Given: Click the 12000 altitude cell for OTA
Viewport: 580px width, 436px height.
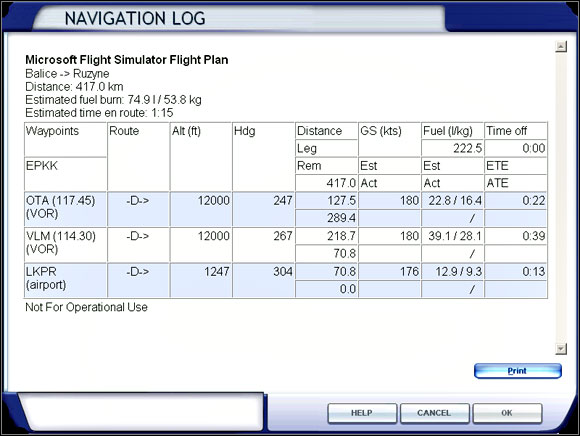Looking at the screenshot, I should tap(201, 209).
